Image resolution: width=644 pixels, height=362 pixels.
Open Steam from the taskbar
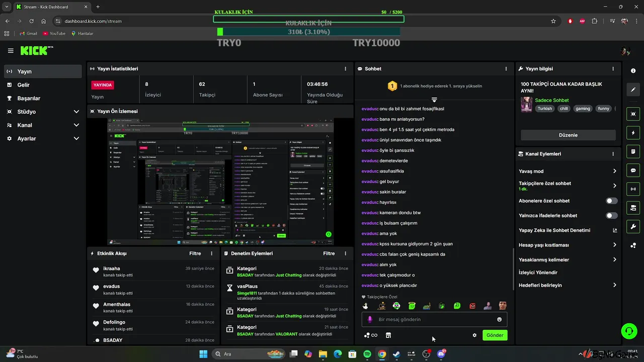[396, 354]
